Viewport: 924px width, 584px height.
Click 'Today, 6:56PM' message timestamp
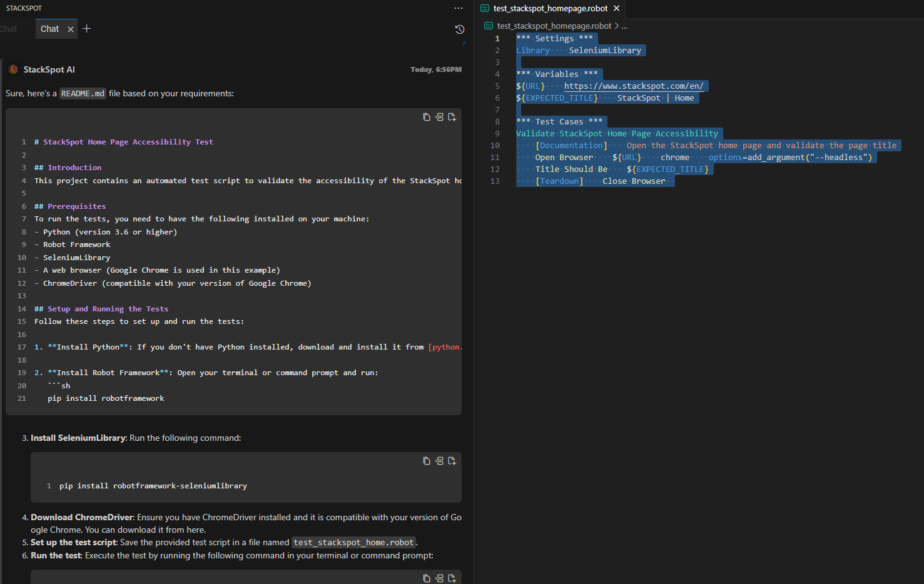tap(436, 69)
